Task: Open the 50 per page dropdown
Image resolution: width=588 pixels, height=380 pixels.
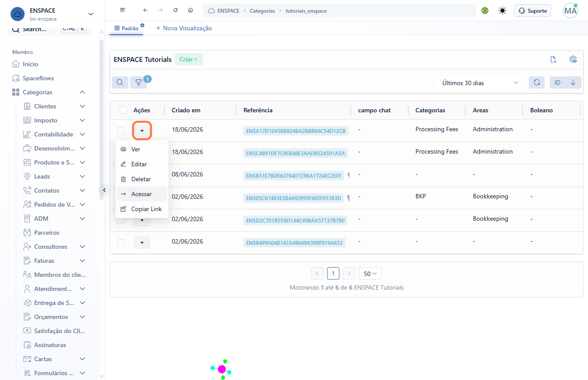Action: tap(370, 273)
